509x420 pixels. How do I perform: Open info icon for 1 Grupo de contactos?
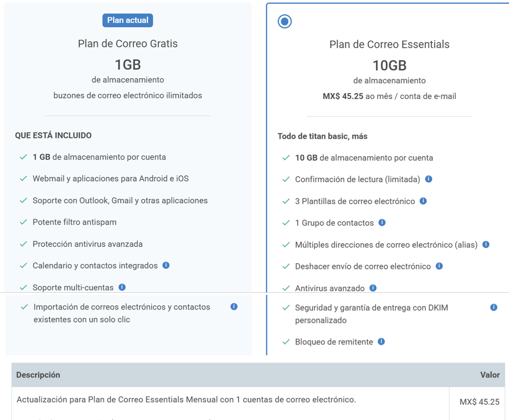point(382,223)
